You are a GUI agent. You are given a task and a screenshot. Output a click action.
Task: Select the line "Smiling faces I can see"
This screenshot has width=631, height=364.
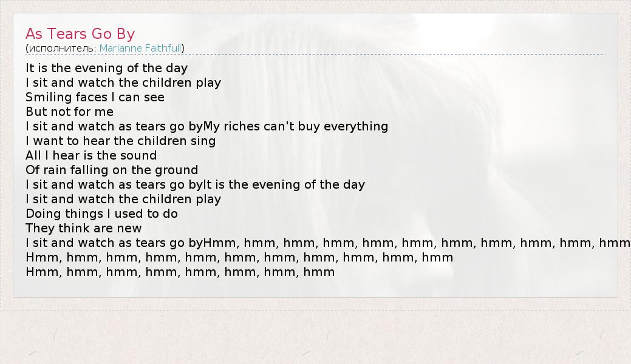[x=95, y=97]
